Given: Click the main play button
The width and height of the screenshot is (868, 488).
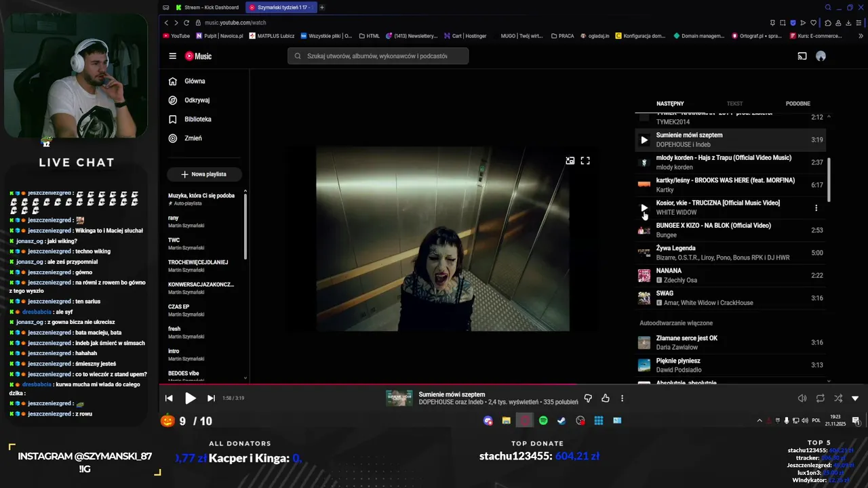Looking at the screenshot, I should 191,399.
